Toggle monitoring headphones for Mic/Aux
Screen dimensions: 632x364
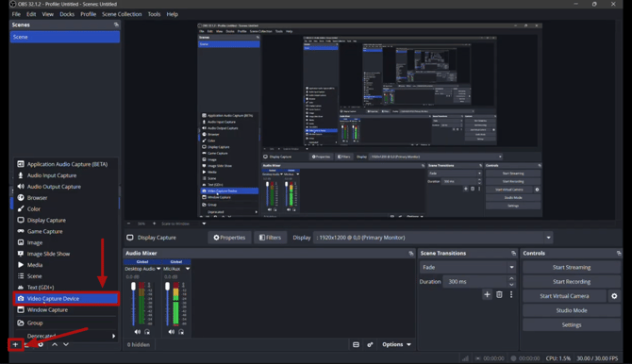pos(181,332)
